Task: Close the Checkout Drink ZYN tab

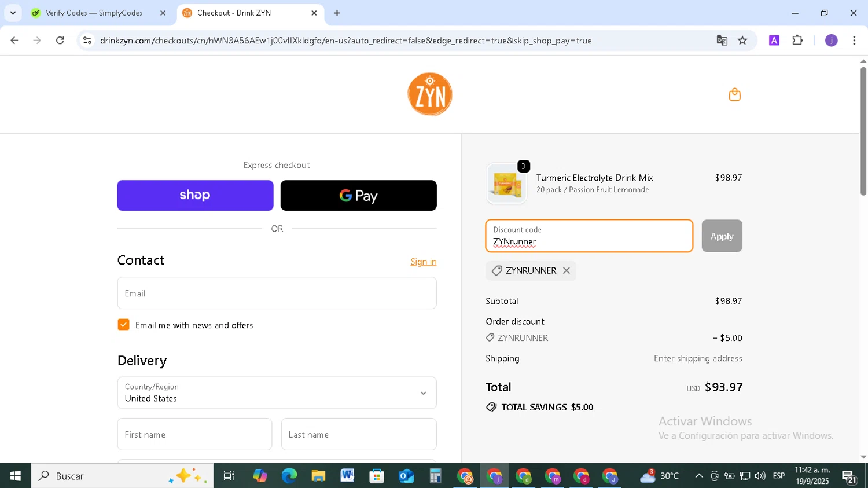Action: [x=314, y=13]
